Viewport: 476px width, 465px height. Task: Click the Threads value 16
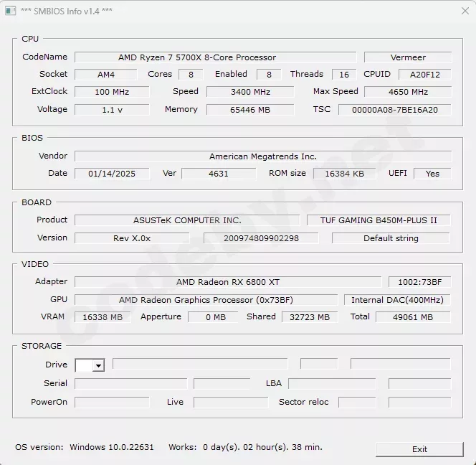[x=344, y=75]
